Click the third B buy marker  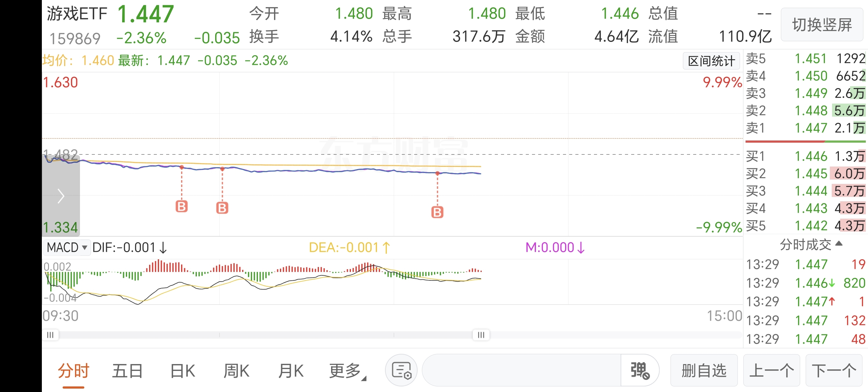point(437,212)
